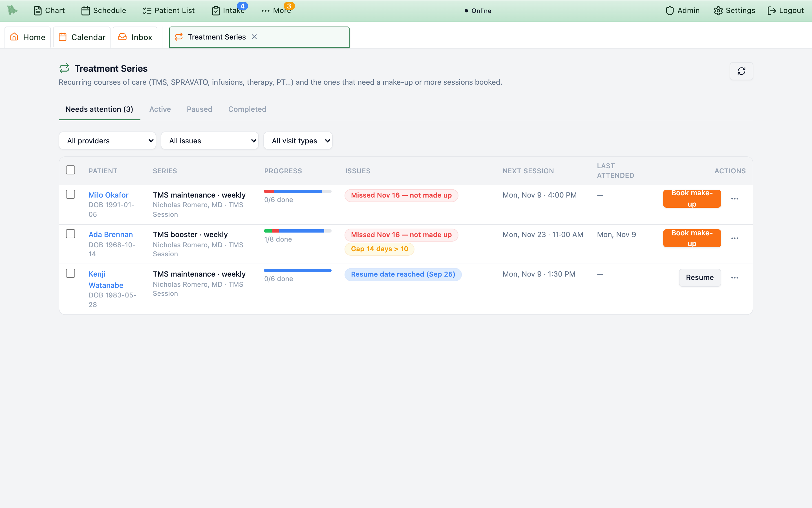Screen dimensions: 812x508
Task: Click the Home tab house icon
Action: coord(14,37)
